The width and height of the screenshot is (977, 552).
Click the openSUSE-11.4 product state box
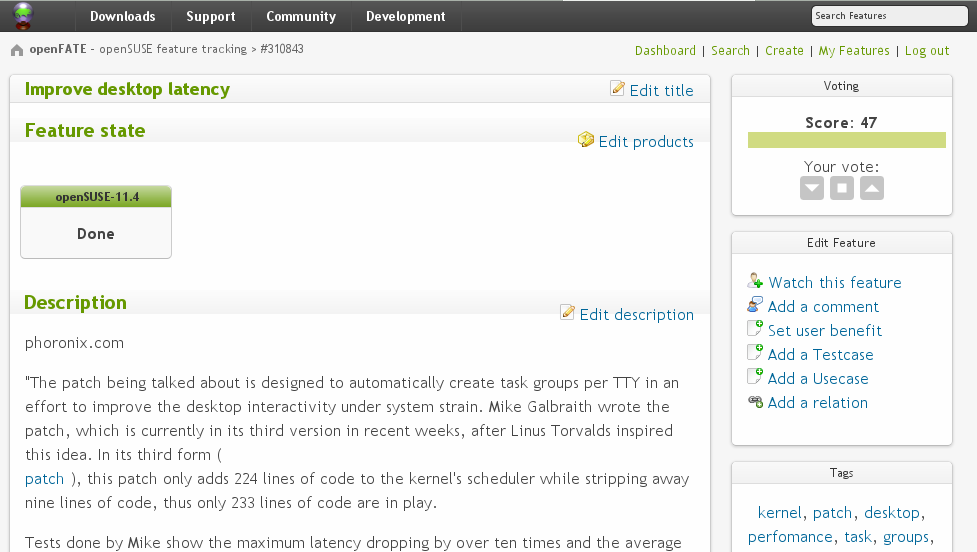96,222
